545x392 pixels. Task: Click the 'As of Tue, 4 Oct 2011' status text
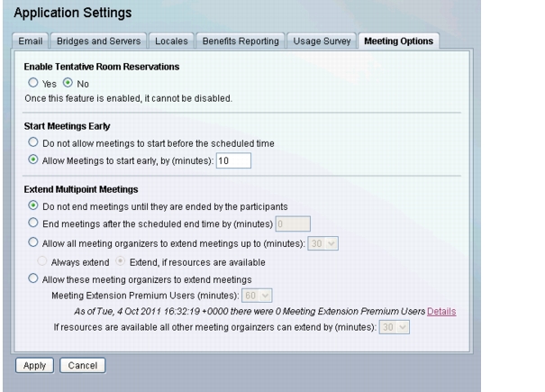pos(250,311)
